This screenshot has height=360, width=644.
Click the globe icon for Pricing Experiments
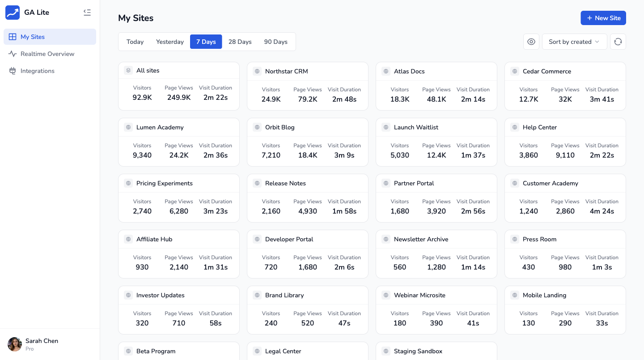pyautogui.click(x=128, y=183)
